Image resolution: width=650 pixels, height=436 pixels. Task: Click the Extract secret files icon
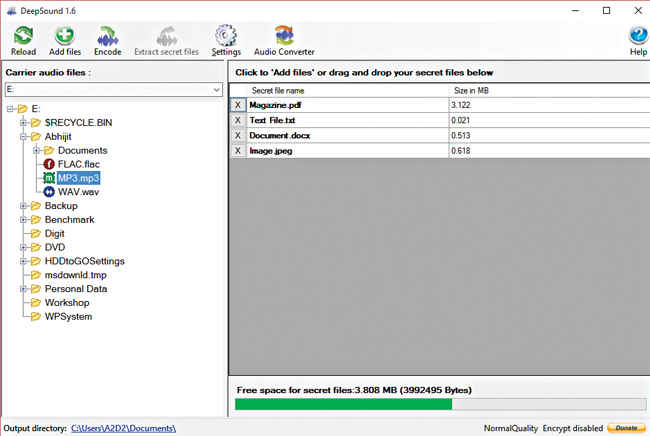tap(167, 36)
